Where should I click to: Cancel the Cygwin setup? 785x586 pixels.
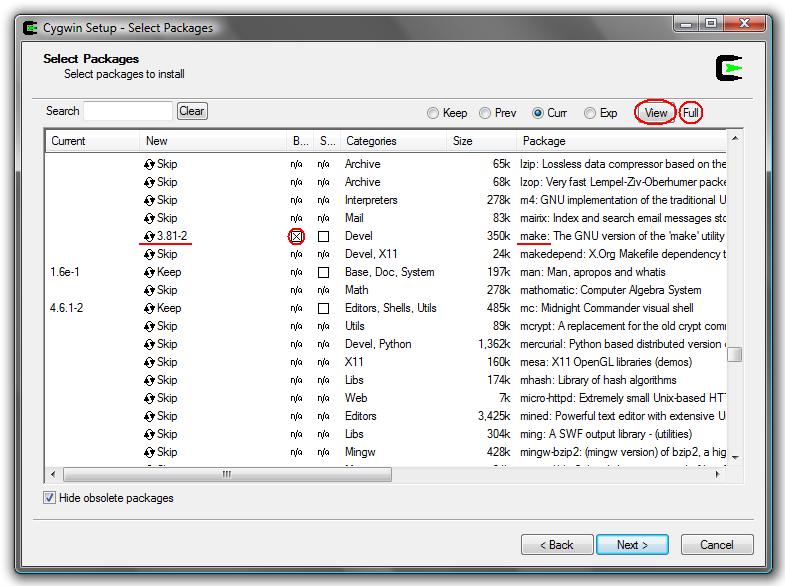pyautogui.click(x=717, y=544)
